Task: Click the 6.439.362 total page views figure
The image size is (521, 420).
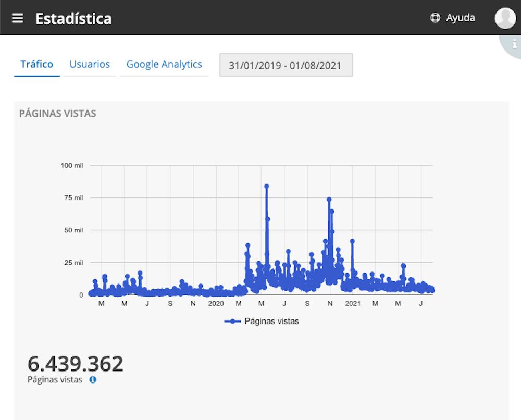Action: click(x=76, y=364)
